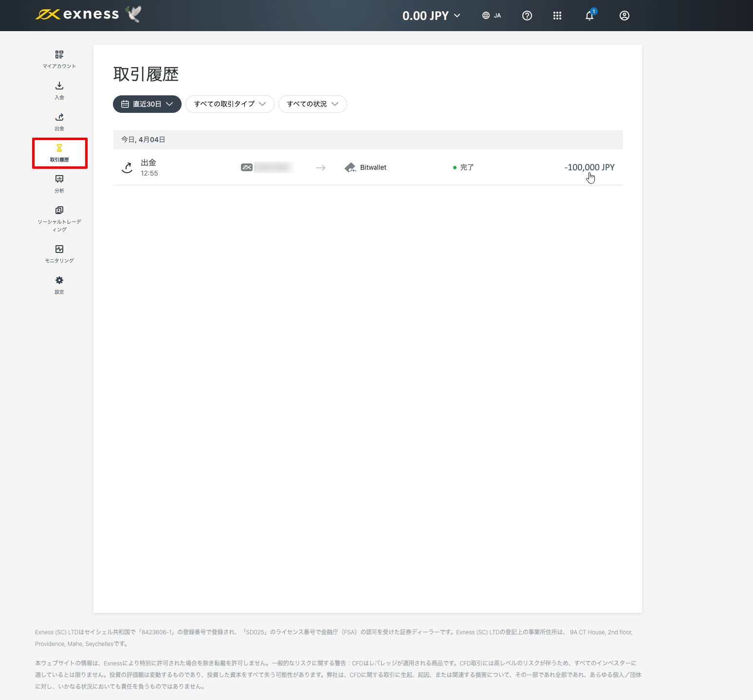Expand the すべての取引タイプ filter dropdown

pyautogui.click(x=229, y=104)
